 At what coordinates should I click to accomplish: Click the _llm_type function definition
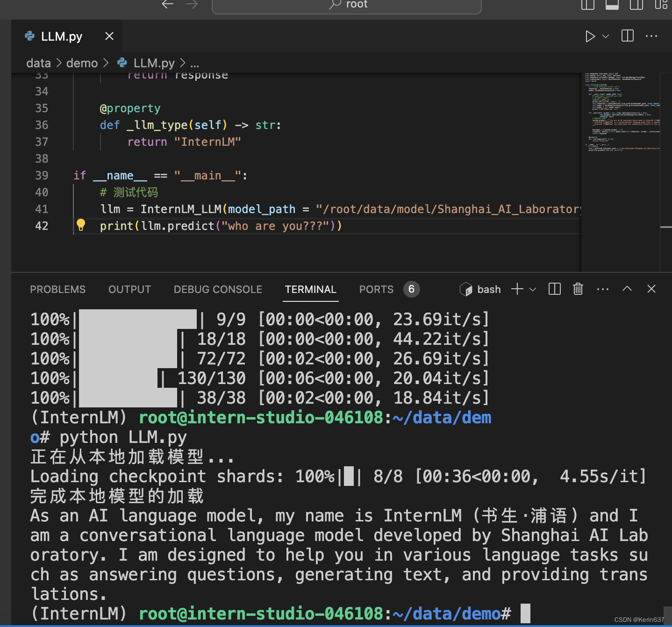[190, 125]
